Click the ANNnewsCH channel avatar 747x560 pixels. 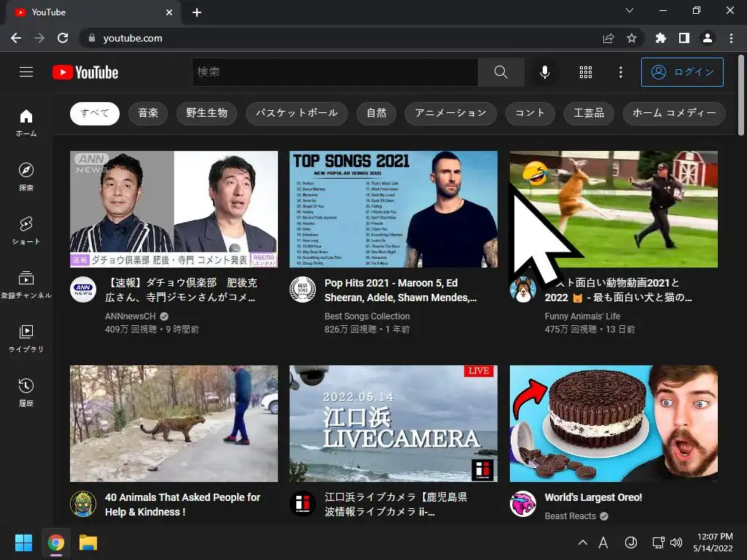83,289
